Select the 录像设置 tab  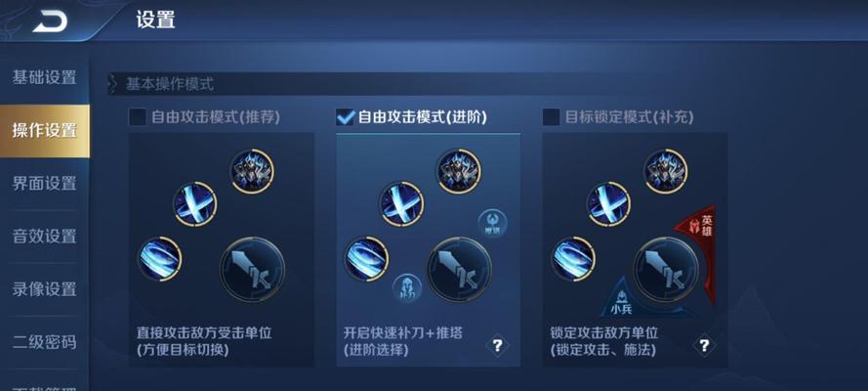(44, 288)
